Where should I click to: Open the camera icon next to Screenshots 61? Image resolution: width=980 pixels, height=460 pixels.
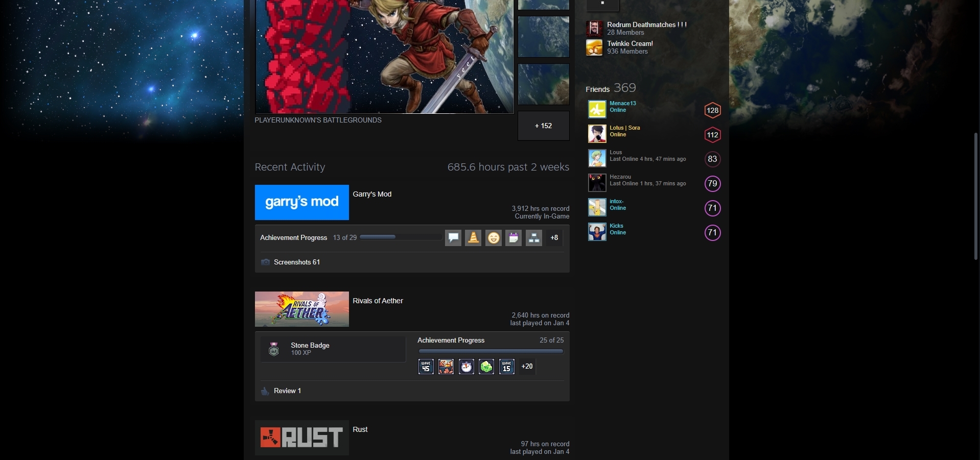[265, 262]
